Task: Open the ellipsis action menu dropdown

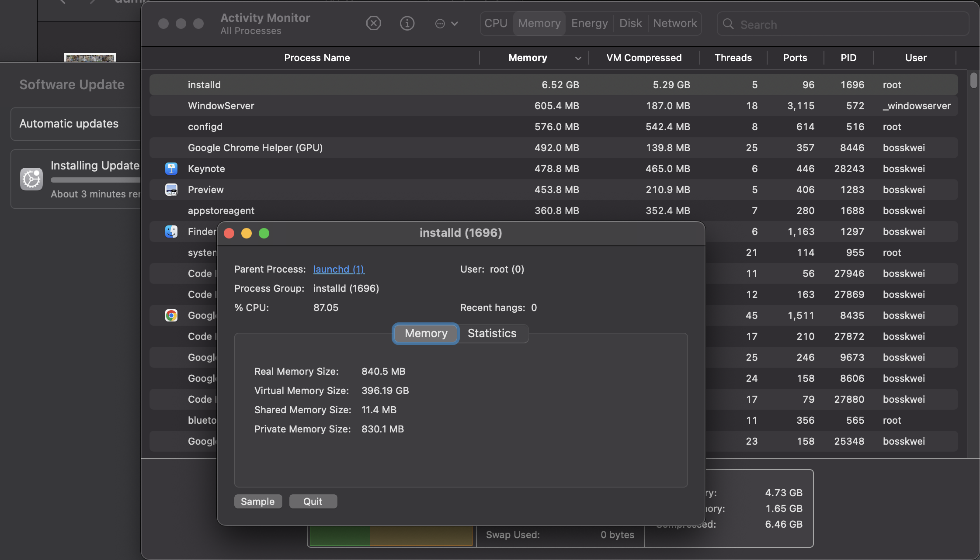Action: [x=446, y=24]
